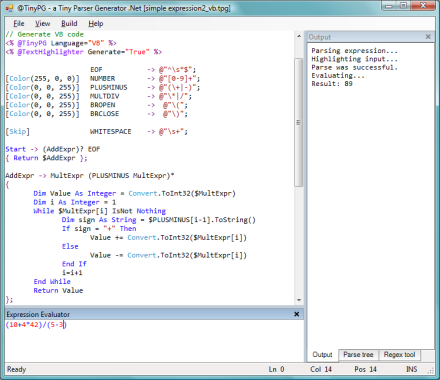Click the AddExpr rule definition line
The height and width of the screenshot is (380, 440).
coord(90,176)
